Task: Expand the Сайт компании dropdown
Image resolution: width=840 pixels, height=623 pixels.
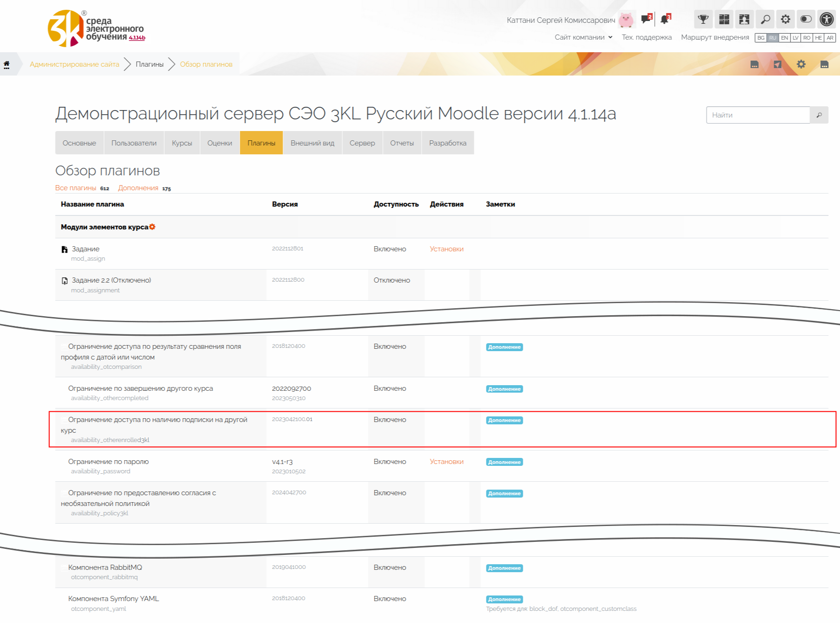Action: point(583,37)
